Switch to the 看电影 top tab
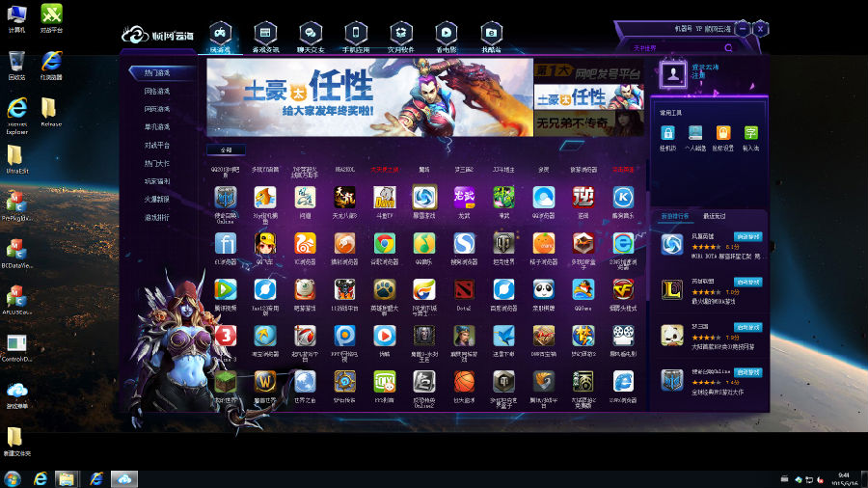Viewport: 868px width, 488px height. pyautogui.click(x=446, y=37)
